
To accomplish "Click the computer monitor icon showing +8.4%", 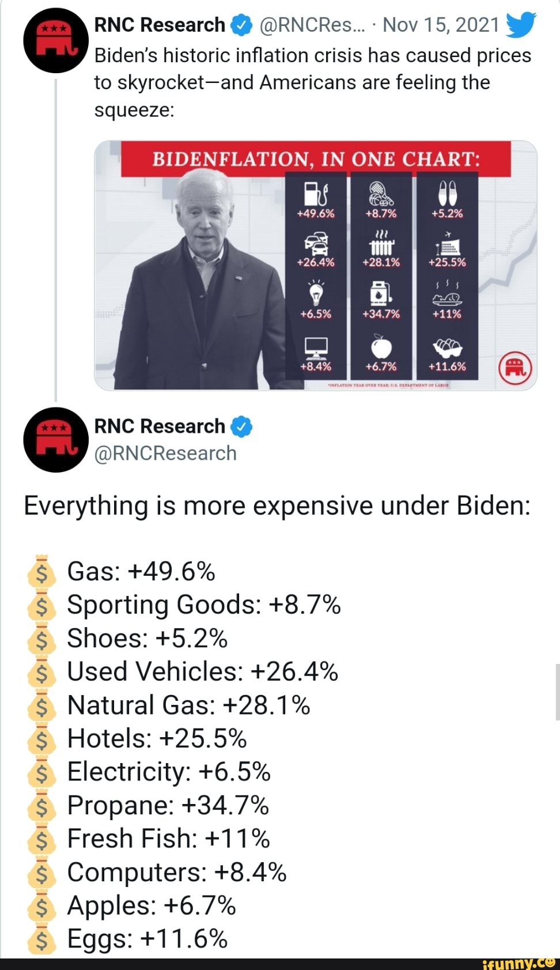I will 317,346.
